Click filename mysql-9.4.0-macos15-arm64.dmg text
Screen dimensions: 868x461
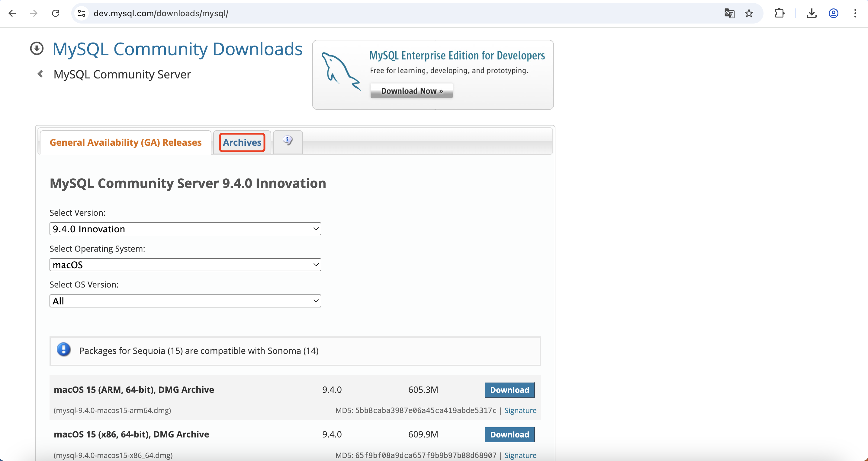point(112,410)
